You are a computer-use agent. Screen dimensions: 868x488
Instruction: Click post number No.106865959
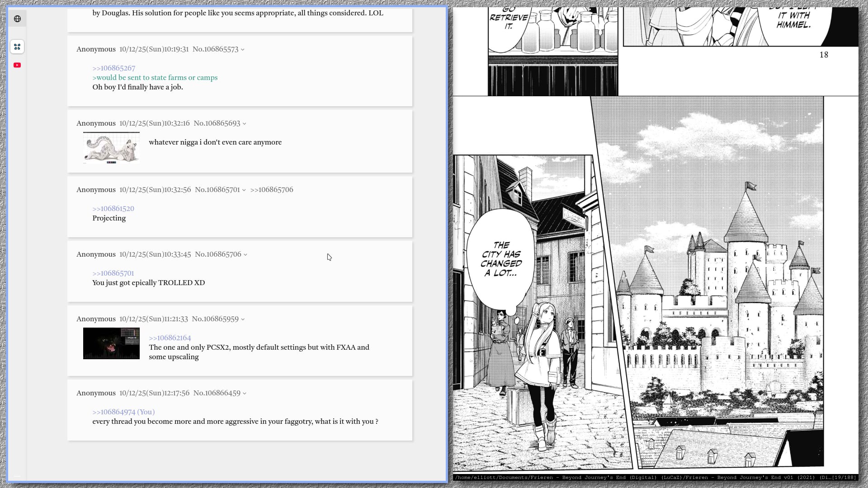pyautogui.click(x=215, y=319)
